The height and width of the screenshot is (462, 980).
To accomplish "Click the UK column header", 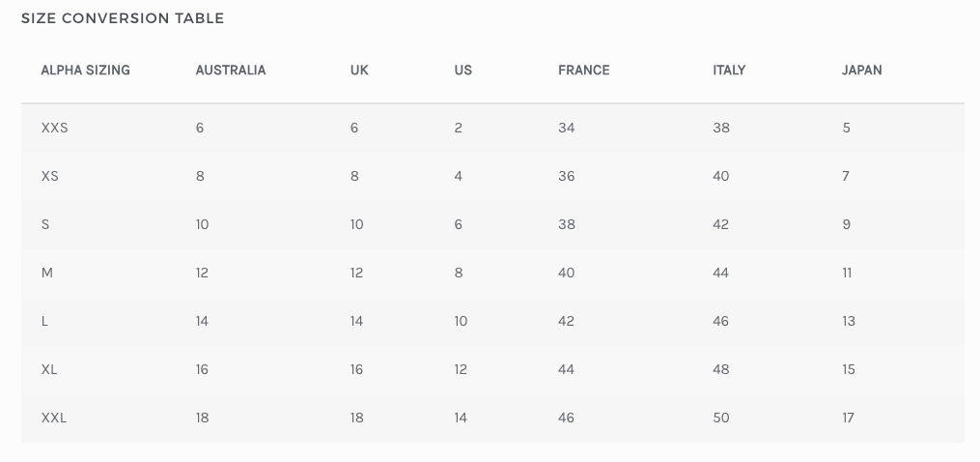I will pyautogui.click(x=359, y=71).
